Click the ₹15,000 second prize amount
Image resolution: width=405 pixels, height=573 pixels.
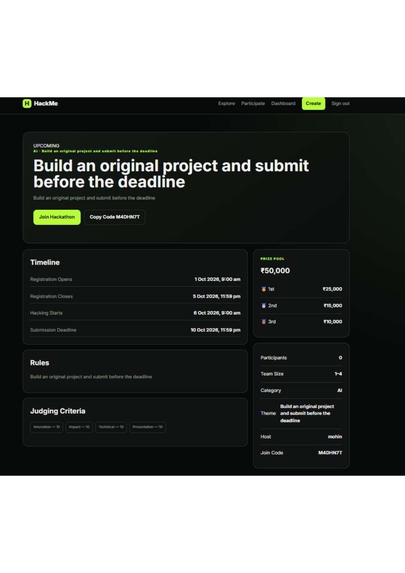click(x=333, y=306)
